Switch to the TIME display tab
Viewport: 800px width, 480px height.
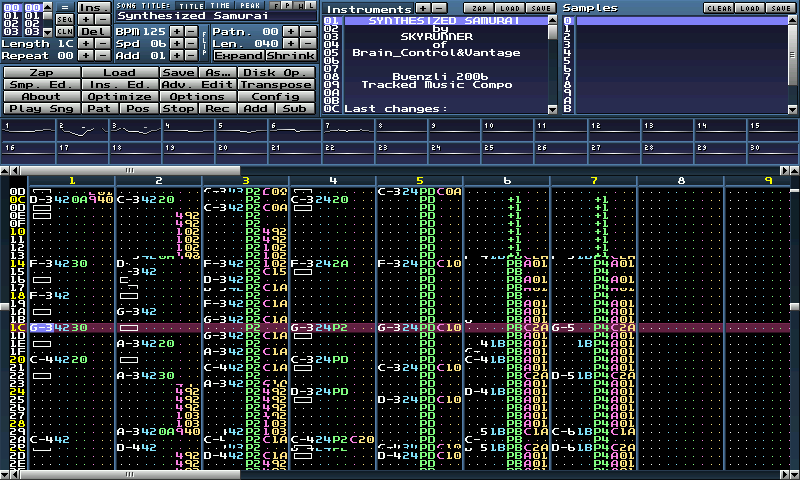(x=217, y=5)
